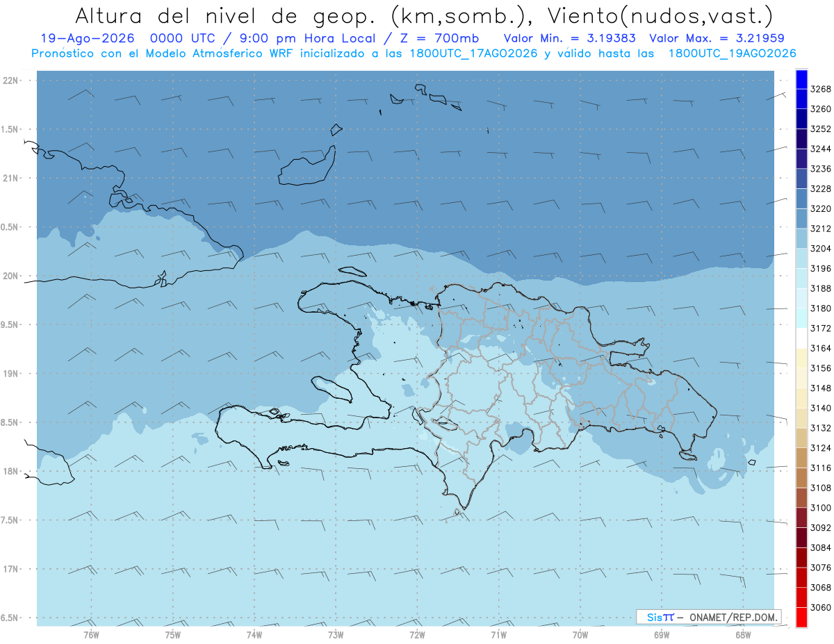Click the '17N' latitude label

tap(10, 569)
